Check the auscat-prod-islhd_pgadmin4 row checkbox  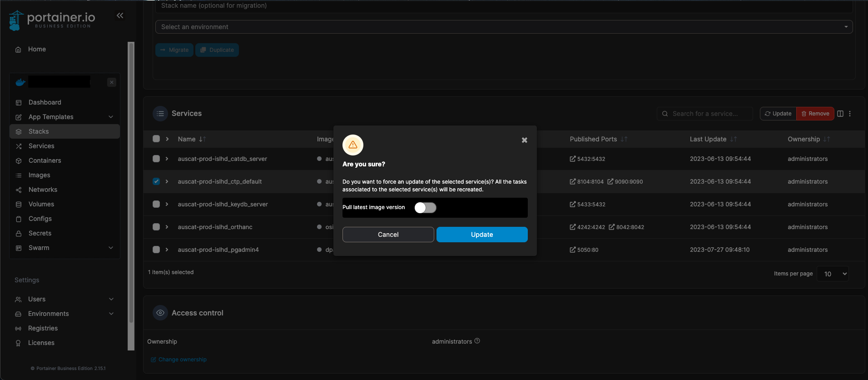pyautogui.click(x=156, y=250)
